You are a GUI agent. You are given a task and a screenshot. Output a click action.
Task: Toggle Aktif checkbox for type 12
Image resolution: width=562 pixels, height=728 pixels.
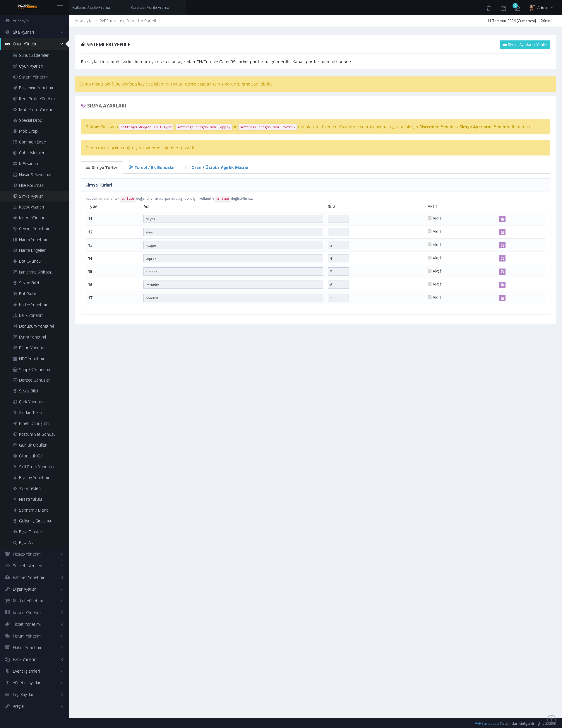pyautogui.click(x=429, y=231)
